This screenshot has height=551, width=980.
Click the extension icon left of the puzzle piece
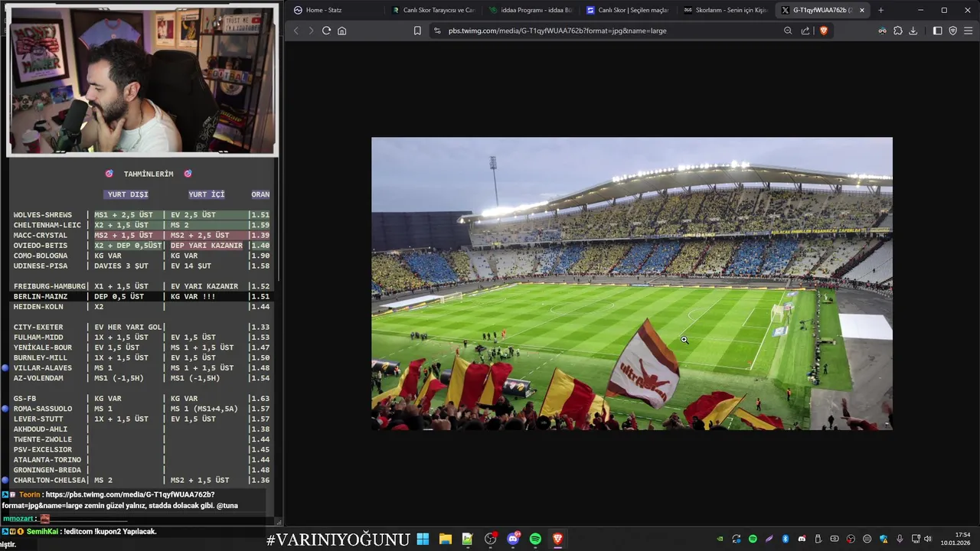pos(883,31)
